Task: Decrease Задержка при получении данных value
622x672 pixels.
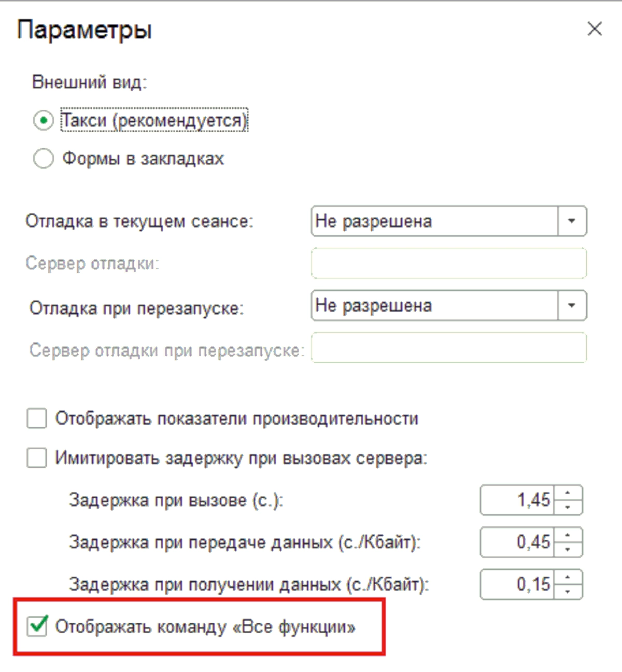Action: 568,592
